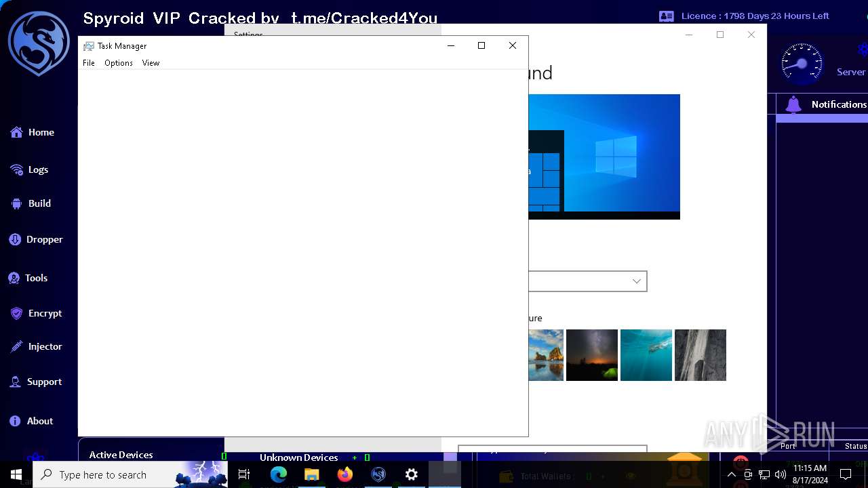Click the Active Devices label
The image size is (868, 488).
[x=121, y=455]
